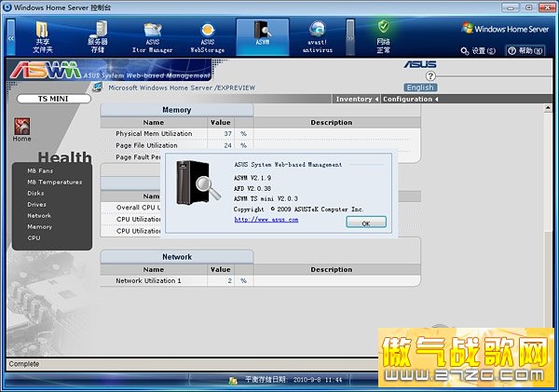Viewport: 559px width, 392px height.
Task: Click the Complete status bar text
Action: [x=24, y=364]
